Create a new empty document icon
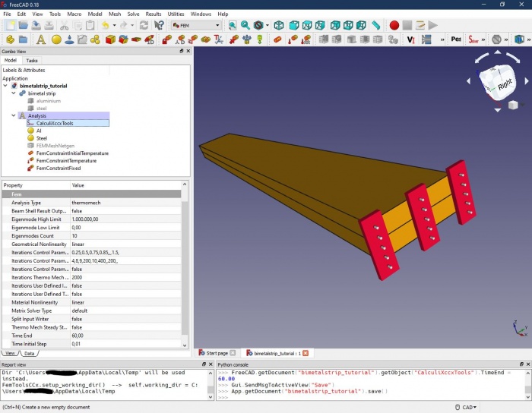This screenshot has height=413, width=532. click(10, 25)
